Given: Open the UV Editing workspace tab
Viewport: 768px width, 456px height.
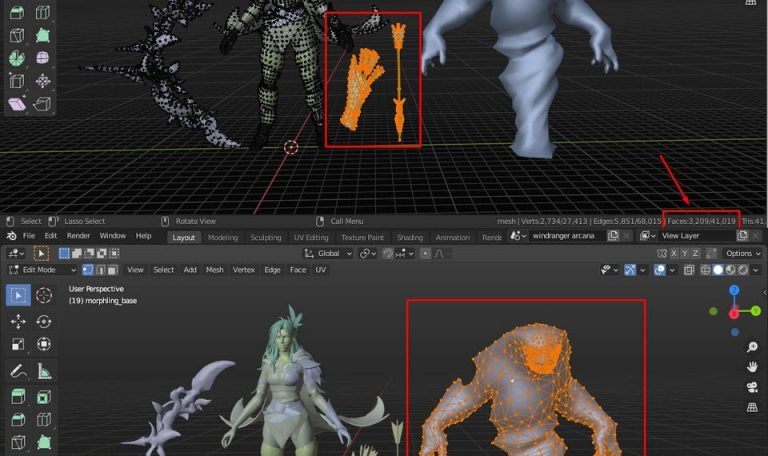Looking at the screenshot, I should [x=310, y=237].
